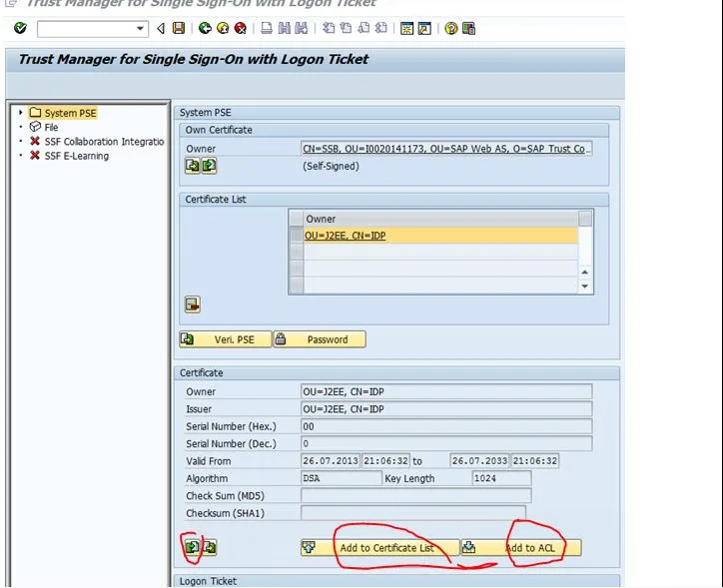The width and height of the screenshot is (723, 588).
Task: Click the Save floppy disk icon
Action: [x=179, y=29]
